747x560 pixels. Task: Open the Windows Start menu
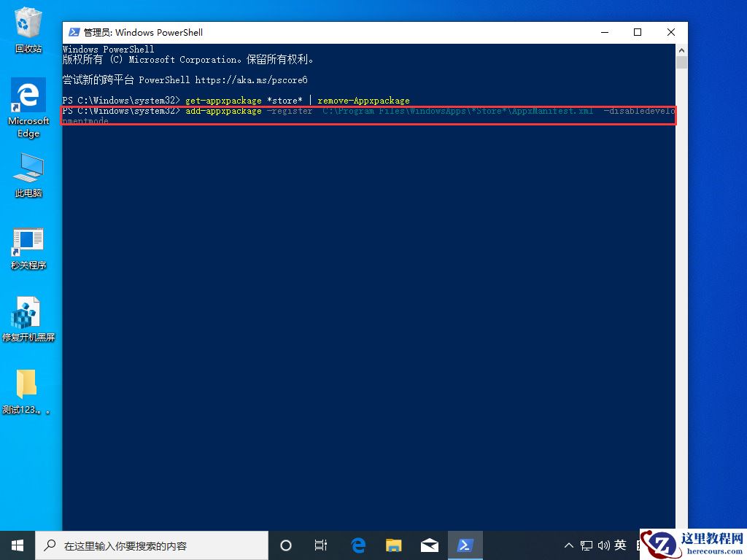tap(18, 545)
